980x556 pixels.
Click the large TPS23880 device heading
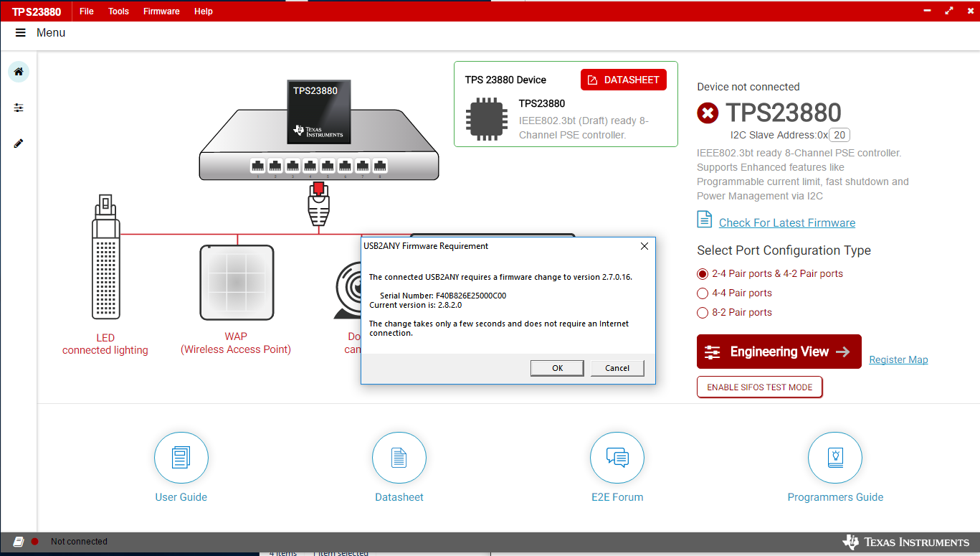point(784,113)
